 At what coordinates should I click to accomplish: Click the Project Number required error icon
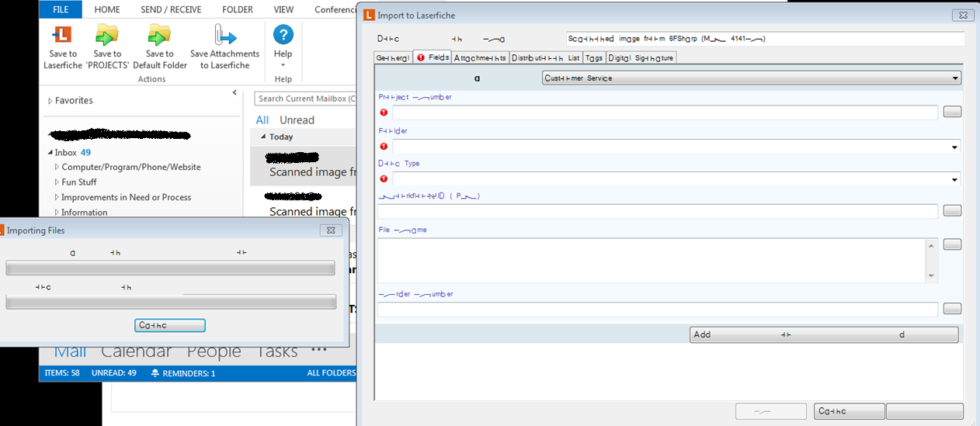(383, 113)
